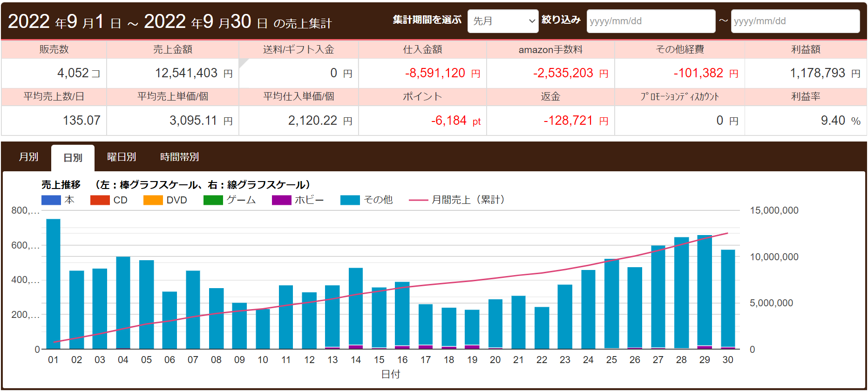Click the bar for day 29
This screenshot has height=391, width=868.
705,291
